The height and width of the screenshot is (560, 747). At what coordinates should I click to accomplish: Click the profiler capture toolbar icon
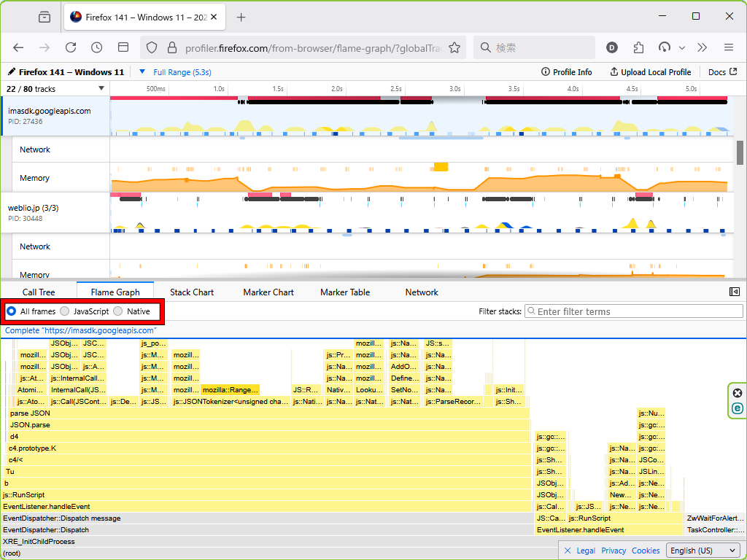[664, 47]
